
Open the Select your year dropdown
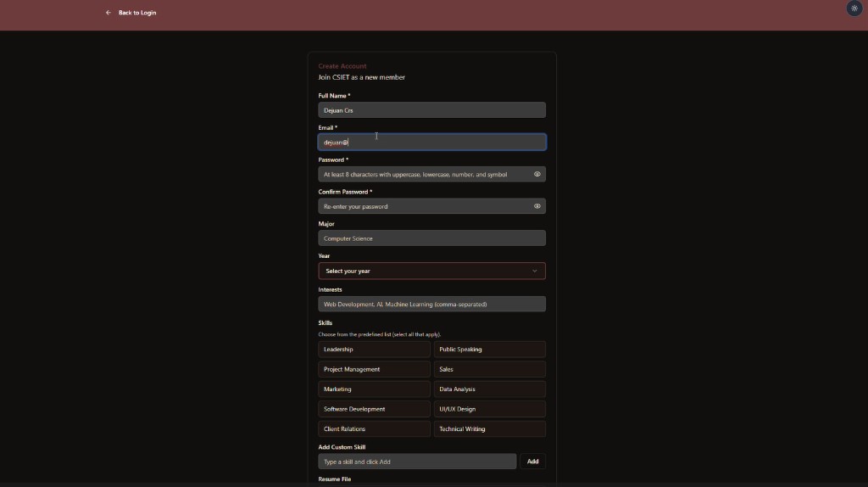[431, 271]
